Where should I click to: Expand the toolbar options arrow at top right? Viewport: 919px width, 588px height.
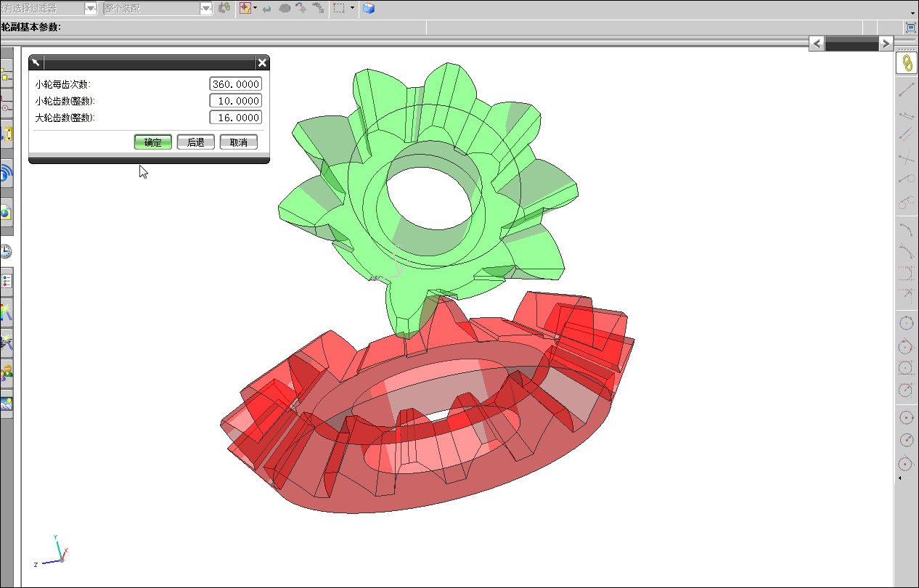click(913, 12)
